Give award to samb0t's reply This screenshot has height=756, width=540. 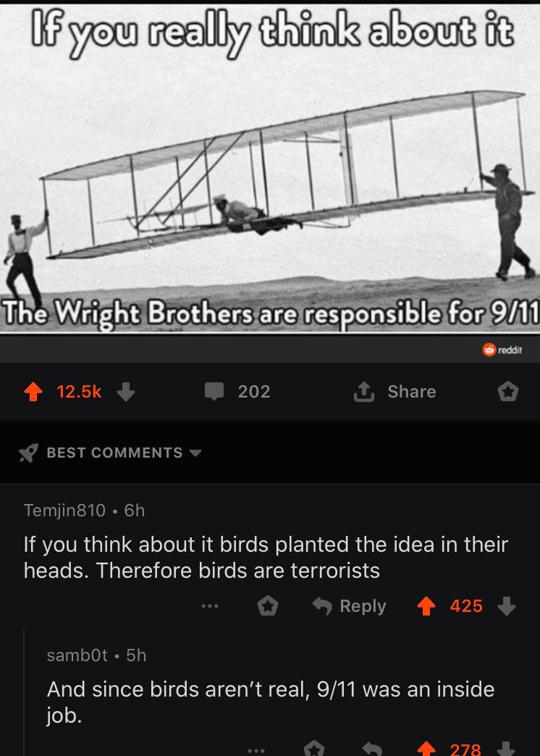[x=314, y=749]
